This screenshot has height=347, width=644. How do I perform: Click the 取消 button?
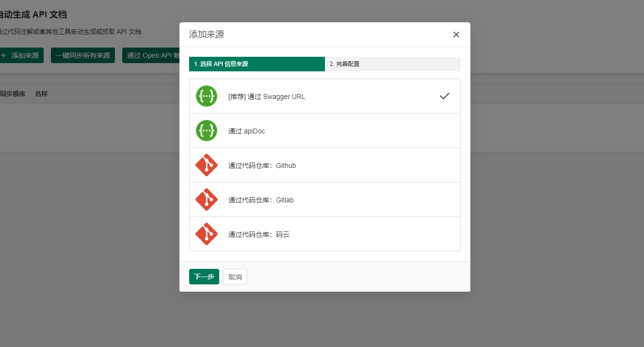coord(235,277)
